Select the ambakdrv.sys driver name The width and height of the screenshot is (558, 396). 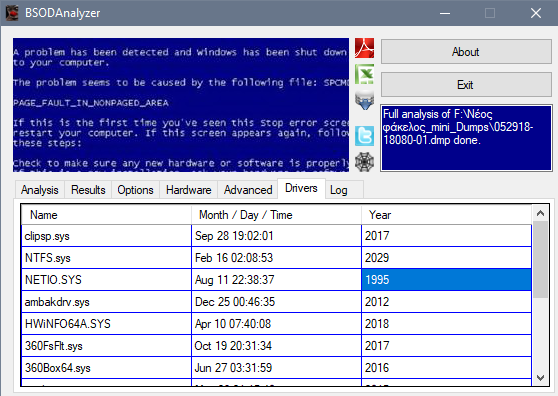106,302
